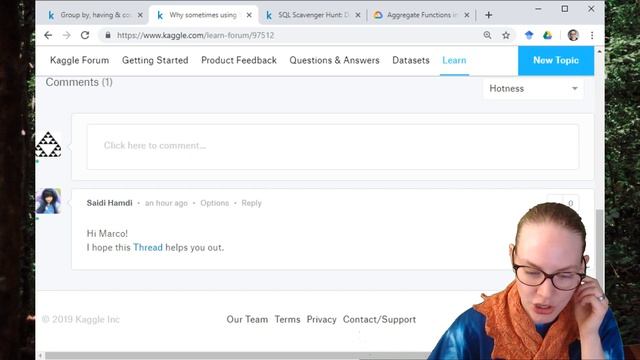Open the Chrome three-dot menu
This screenshot has width=640, height=360.
pos(592,36)
